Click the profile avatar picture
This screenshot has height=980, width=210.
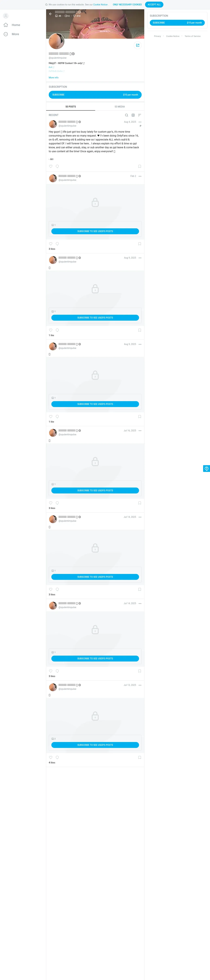tap(56, 41)
